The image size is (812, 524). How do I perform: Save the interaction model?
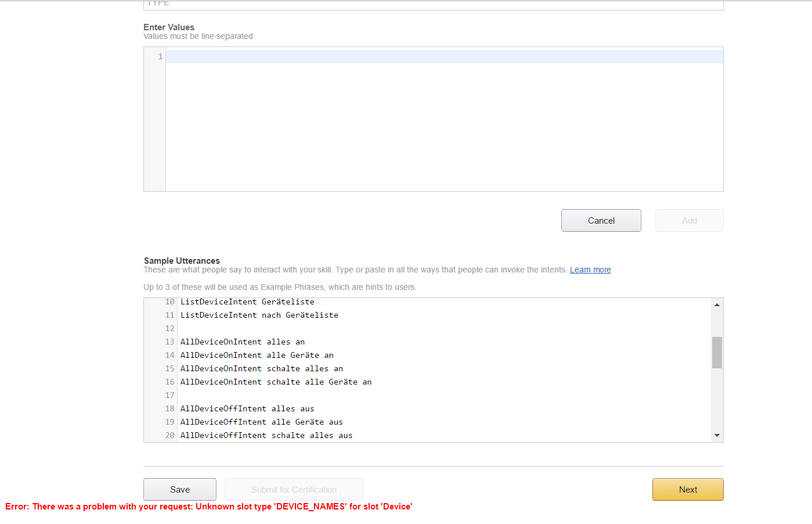coord(179,490)
